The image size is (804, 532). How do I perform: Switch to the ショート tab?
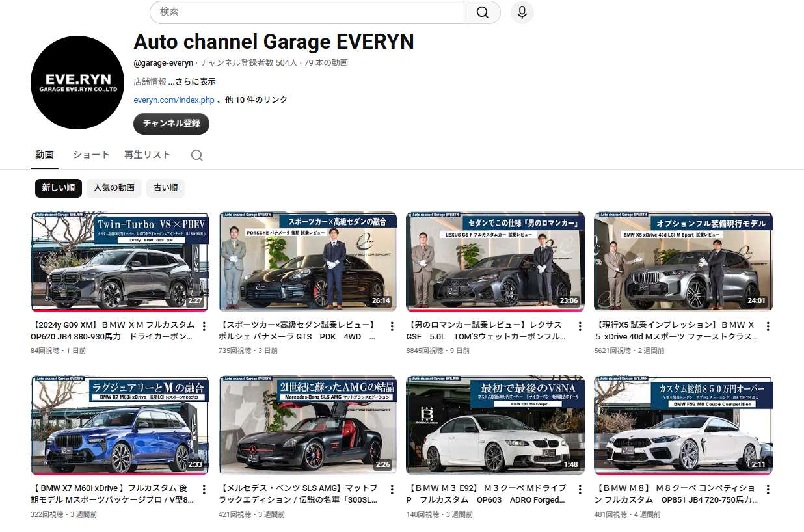coord(91,155)
